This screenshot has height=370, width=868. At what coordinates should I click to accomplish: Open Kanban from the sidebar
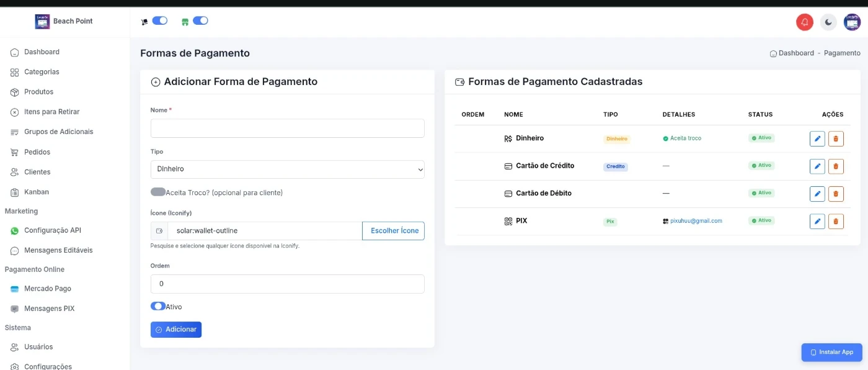pos(36,192)
